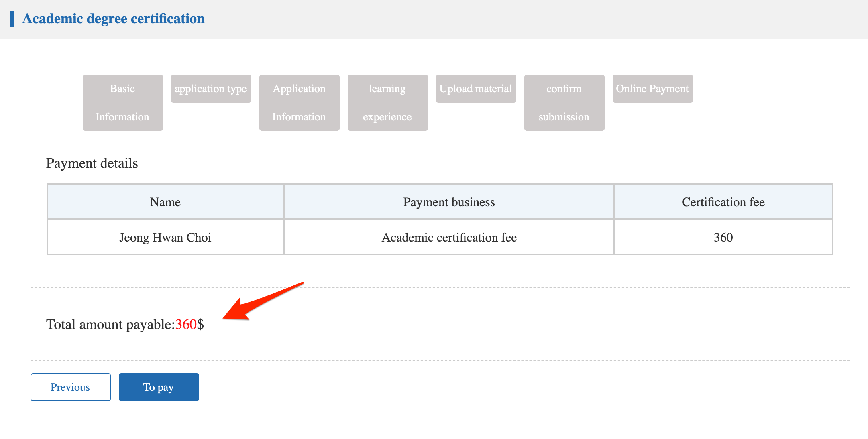Open the Application Information step

pyautogui.click(x=299, y=103)
